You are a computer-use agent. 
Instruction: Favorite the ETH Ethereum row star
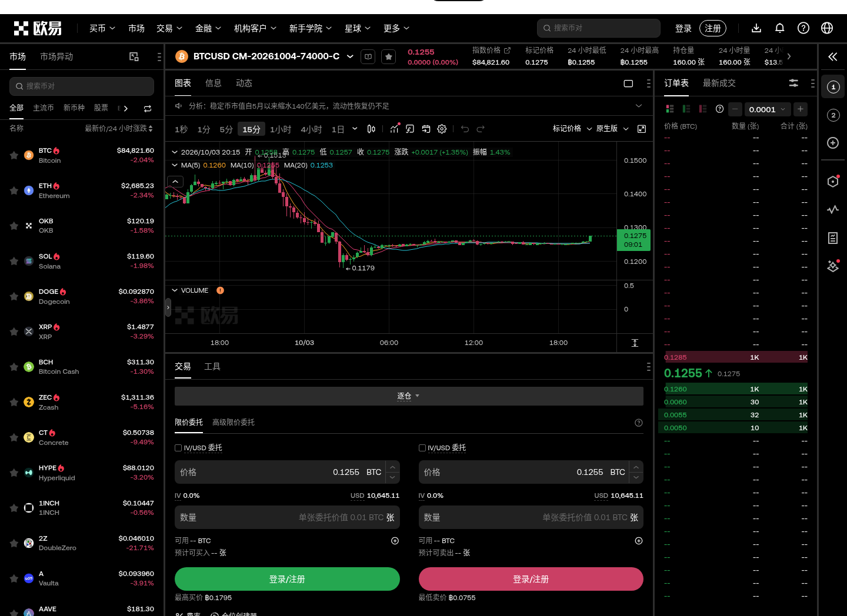(x=14, y=190)
